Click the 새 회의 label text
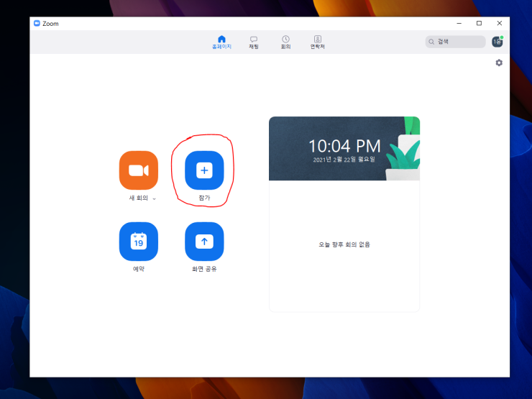This screenshot has width=532, height=399. (x=139, y=198)
